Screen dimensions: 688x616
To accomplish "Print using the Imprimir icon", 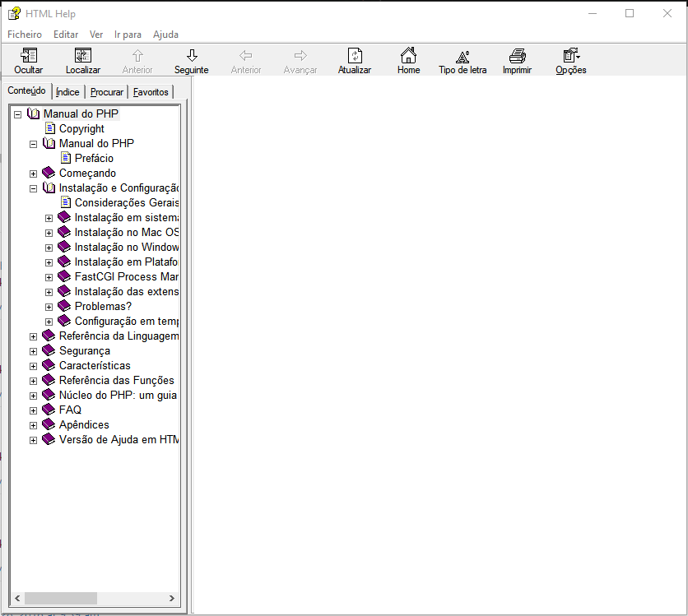I will tap(517, 56).
